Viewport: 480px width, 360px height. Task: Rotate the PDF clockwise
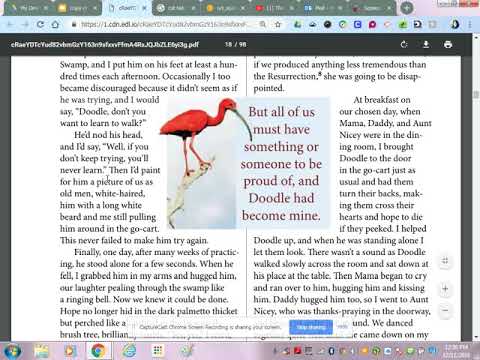[x=404, y=44]
